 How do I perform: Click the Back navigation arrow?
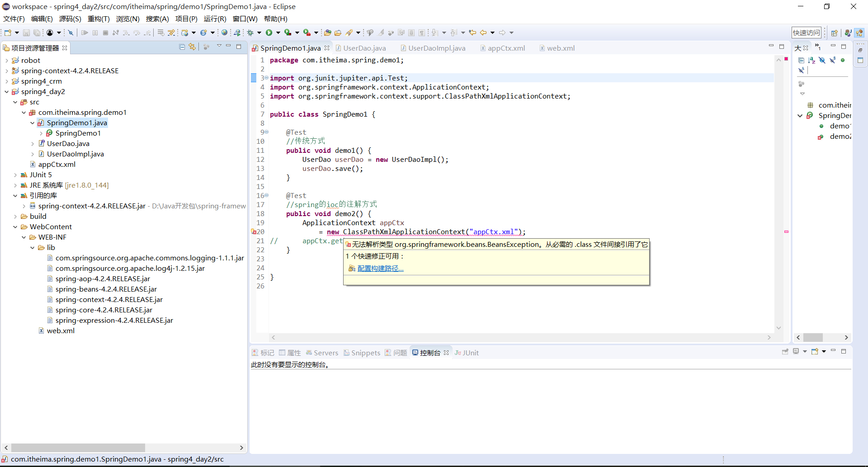point(483,33)
